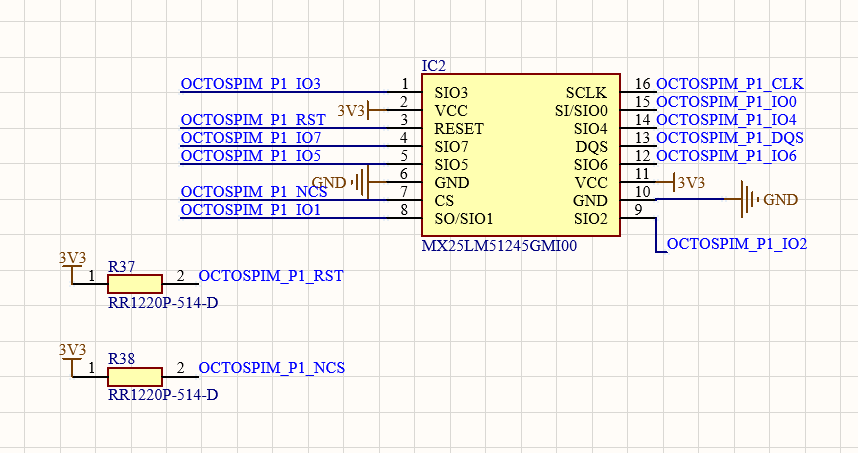Select net label OCTOSPIM_P1_IO6
The width and height of the screenshot is (858, 453).
726,156
